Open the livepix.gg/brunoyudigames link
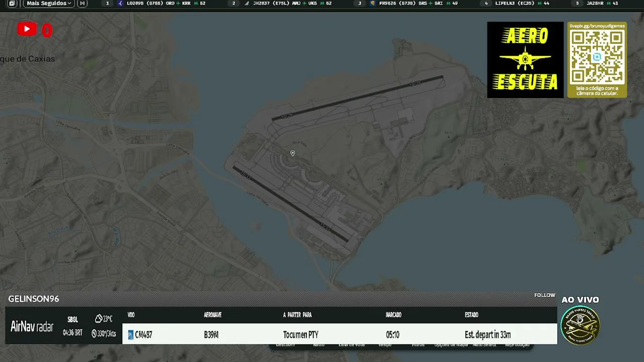 pyautogui.click(x=597, y=26)
